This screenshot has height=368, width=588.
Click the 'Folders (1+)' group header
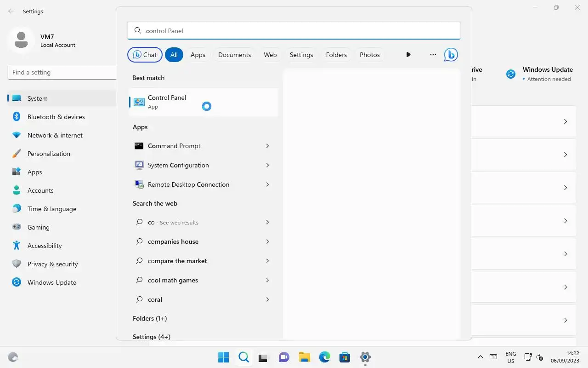(150, 318)
